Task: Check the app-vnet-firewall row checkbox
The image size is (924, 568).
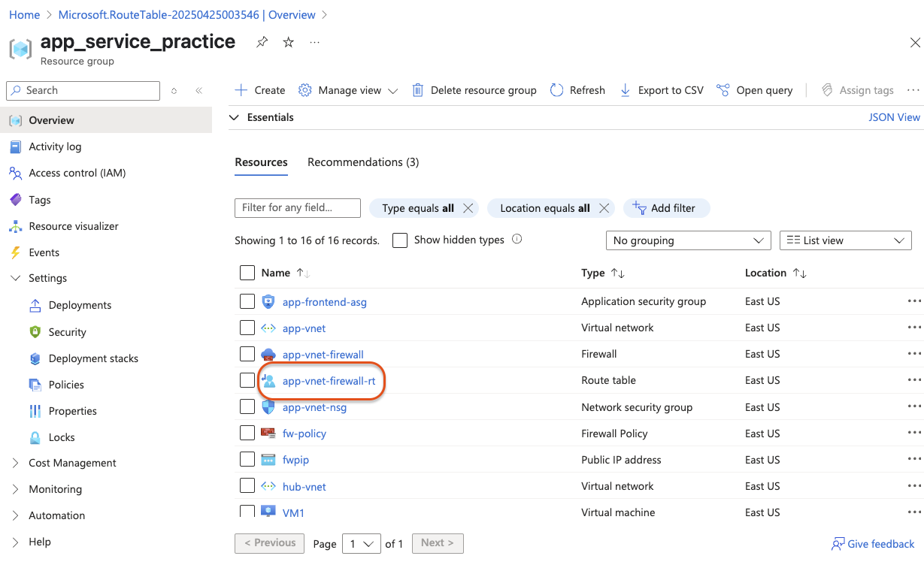Action: [247, 354]
